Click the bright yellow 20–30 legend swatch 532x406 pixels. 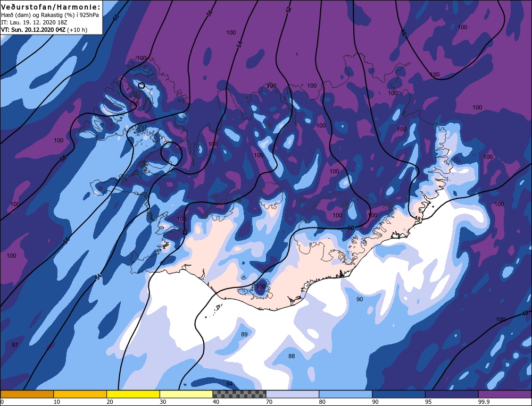pyautogui.click(x=133, y=394)
